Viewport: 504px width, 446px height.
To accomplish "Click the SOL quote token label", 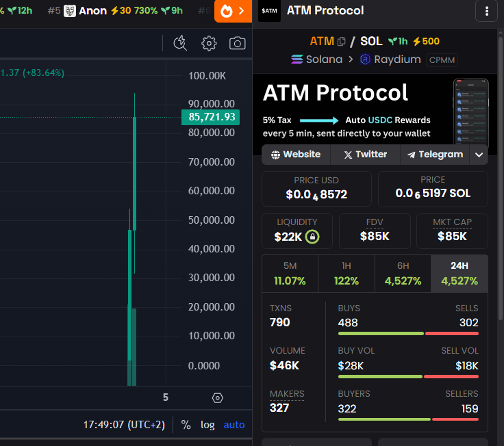I will click(371, 42).
